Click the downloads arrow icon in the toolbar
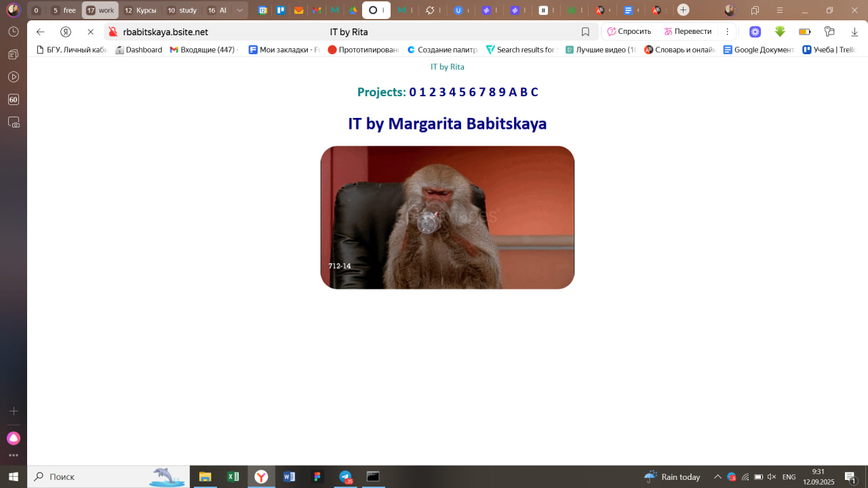Viewport: 868px width, 488px height. pos(855,31)
